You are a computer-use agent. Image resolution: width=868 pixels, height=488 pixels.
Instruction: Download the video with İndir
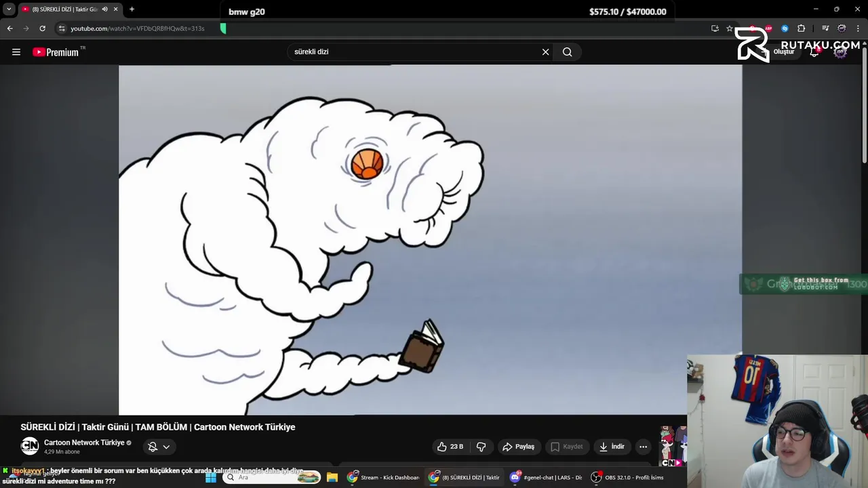[611, 447]
